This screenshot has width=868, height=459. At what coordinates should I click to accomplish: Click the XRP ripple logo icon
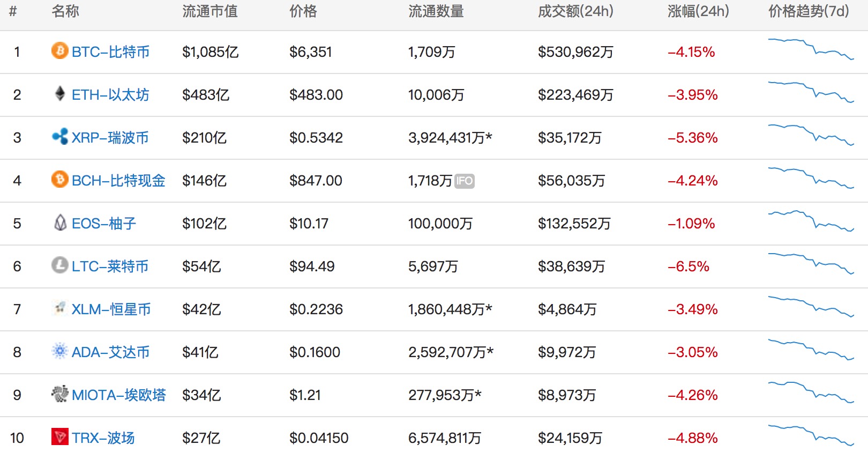point(60,136)
